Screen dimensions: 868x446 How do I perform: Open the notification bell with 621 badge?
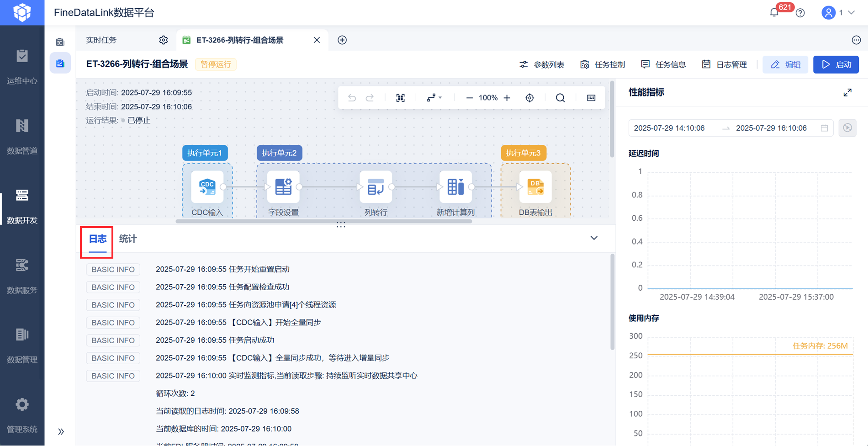click(x=774, y=13)
